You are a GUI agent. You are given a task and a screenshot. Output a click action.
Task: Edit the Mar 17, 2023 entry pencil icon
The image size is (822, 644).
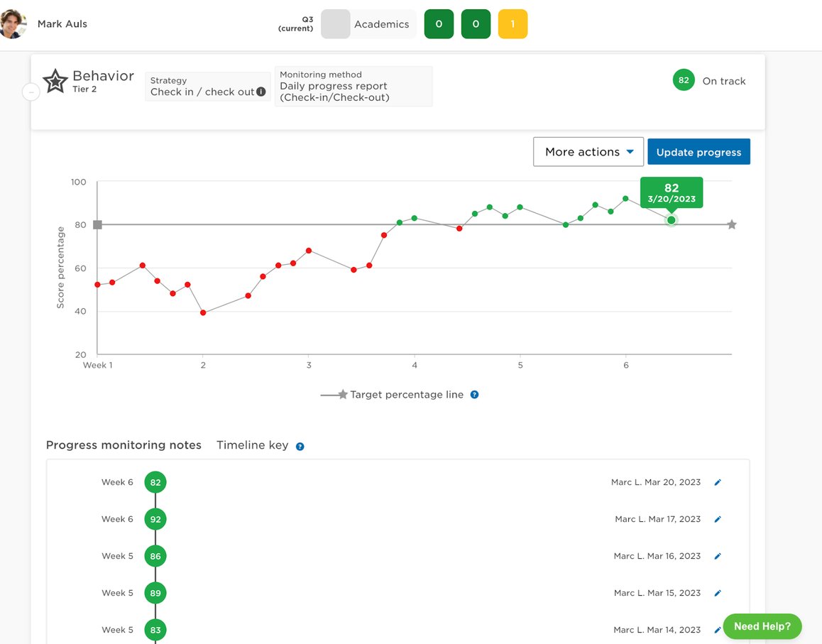(717, 520)
